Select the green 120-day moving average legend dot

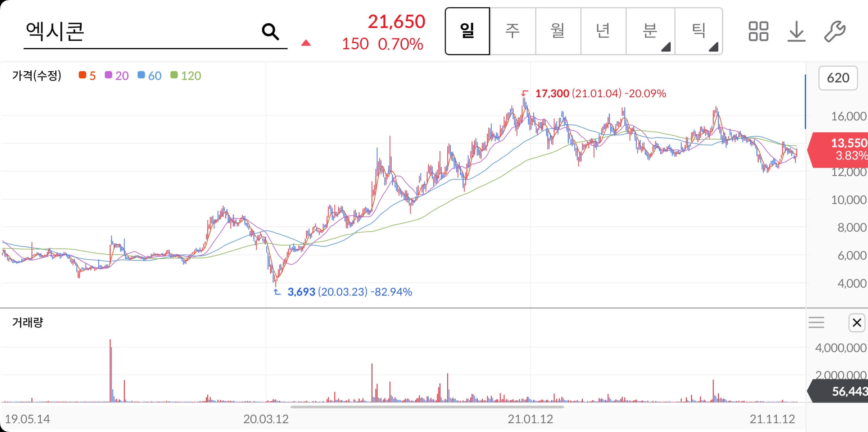click(x=173, y=75)
